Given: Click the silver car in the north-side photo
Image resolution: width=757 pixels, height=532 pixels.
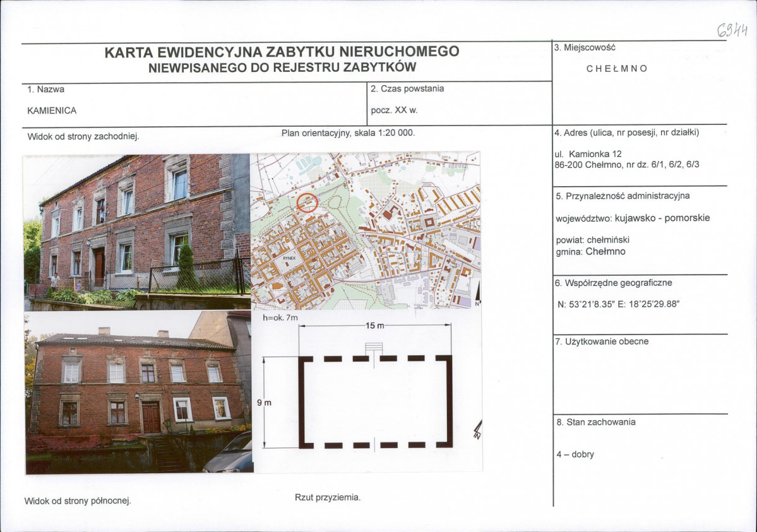Looking at the screenshot, I should (x=229, y=454).
